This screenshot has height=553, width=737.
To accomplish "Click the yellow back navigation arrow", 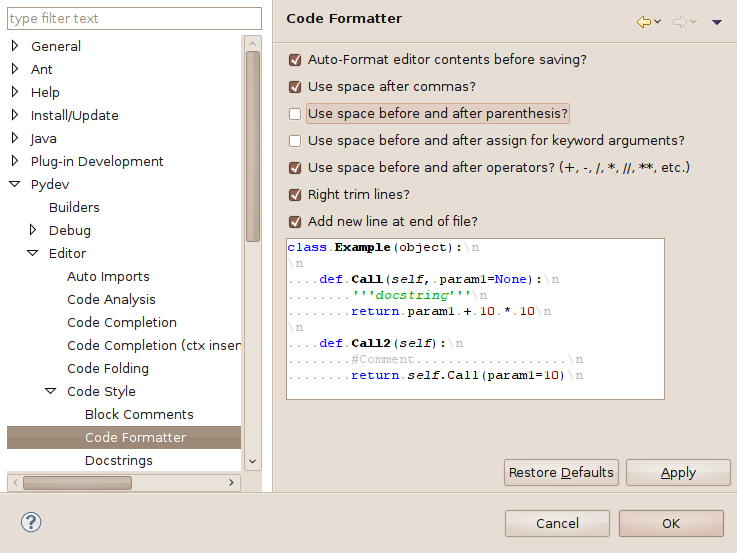I will (643, 22).
